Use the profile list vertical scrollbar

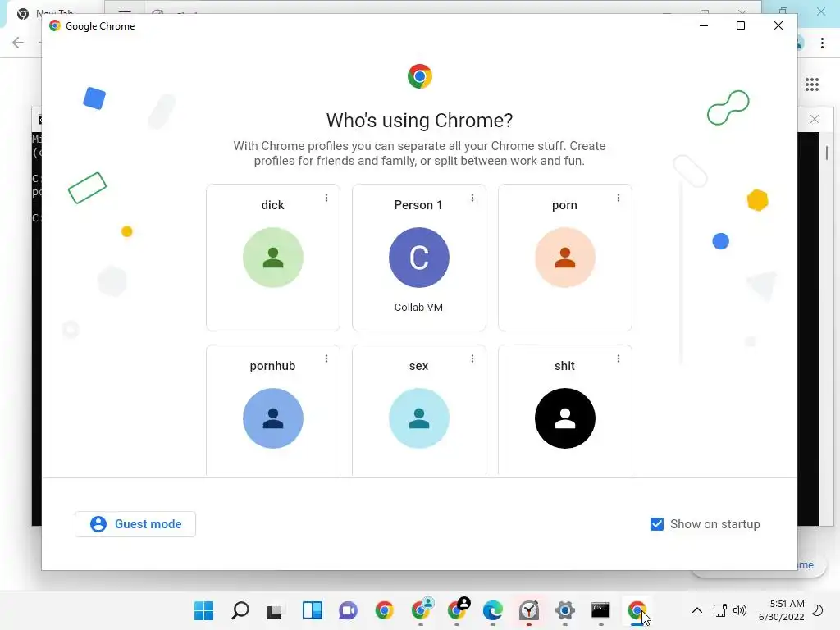pyautogui.click(x=681, y=273)
